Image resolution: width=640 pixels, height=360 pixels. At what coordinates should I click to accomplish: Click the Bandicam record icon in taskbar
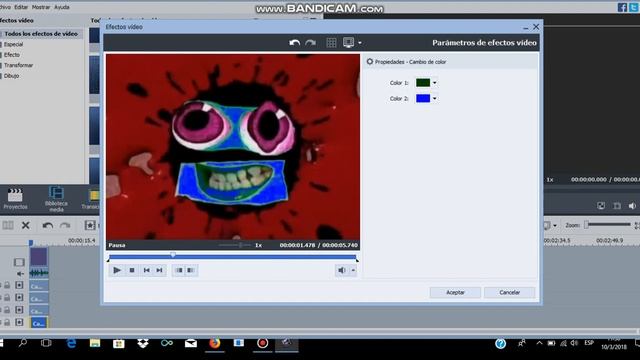[x=262, y=343]
